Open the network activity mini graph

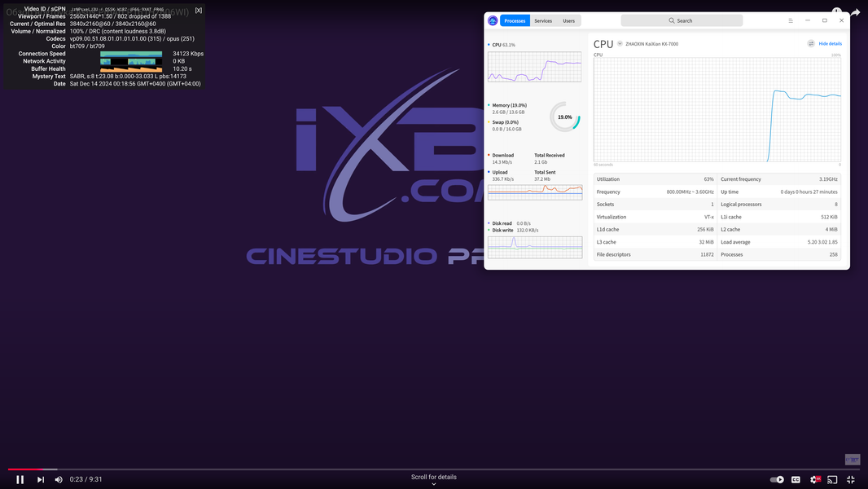[x=535, y=192]
